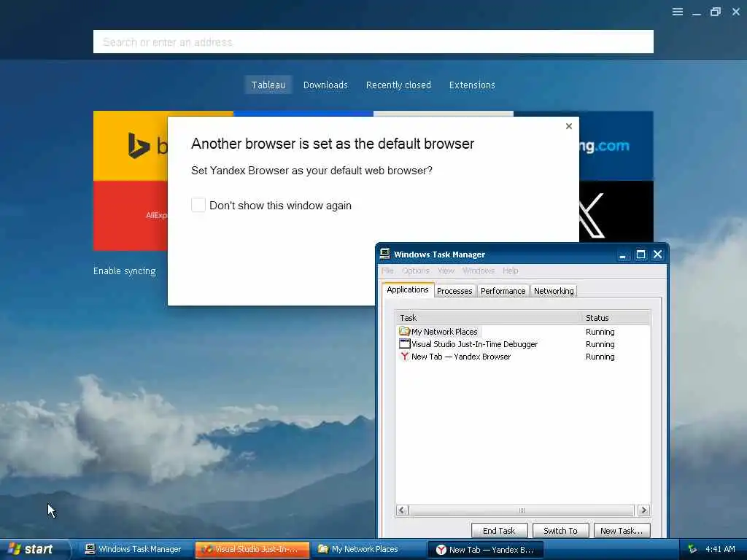Go to the Extensions tab
This screenshot has height=560, width=747.
472,85
